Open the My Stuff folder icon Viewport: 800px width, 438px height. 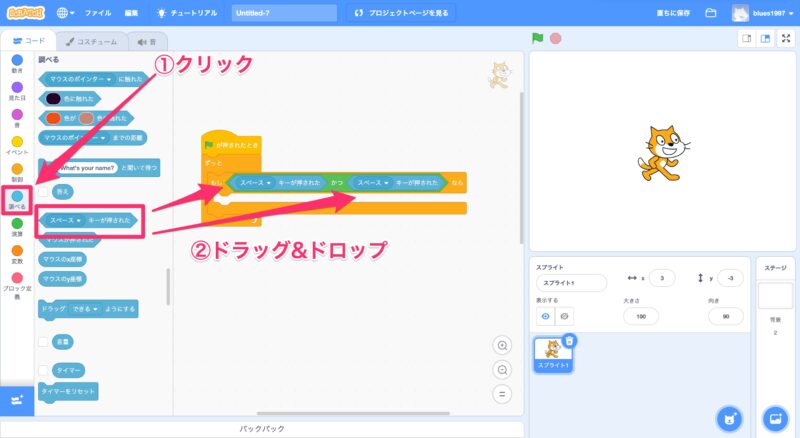[711, 13]
